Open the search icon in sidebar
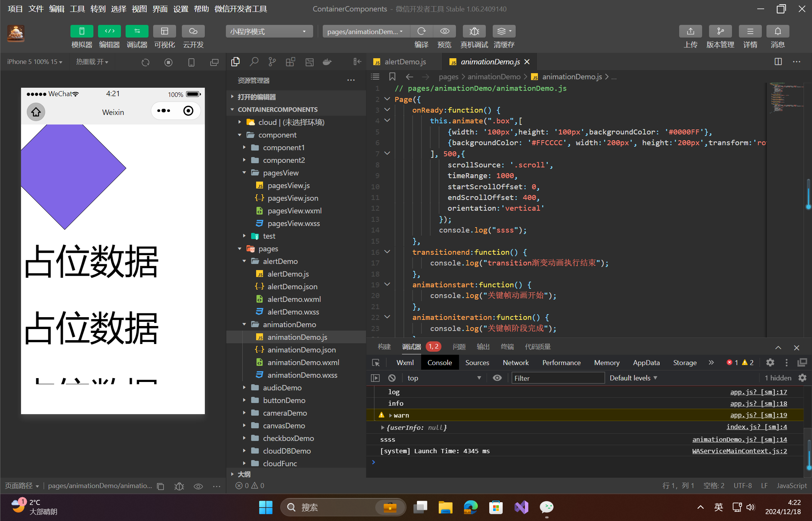Image resolution: width=812 pixels, height=521 pixels. 254,62
